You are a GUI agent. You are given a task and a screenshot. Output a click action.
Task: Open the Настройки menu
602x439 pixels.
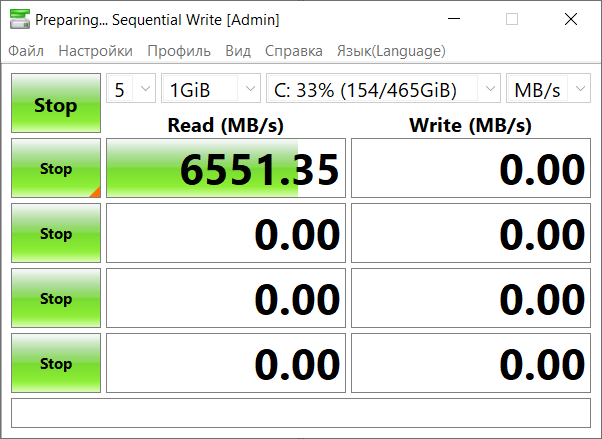96,51
